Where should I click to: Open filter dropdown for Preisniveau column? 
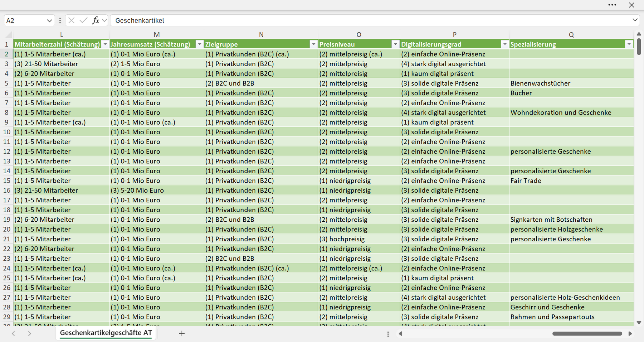pyautogui.click(x=395, y=44)
